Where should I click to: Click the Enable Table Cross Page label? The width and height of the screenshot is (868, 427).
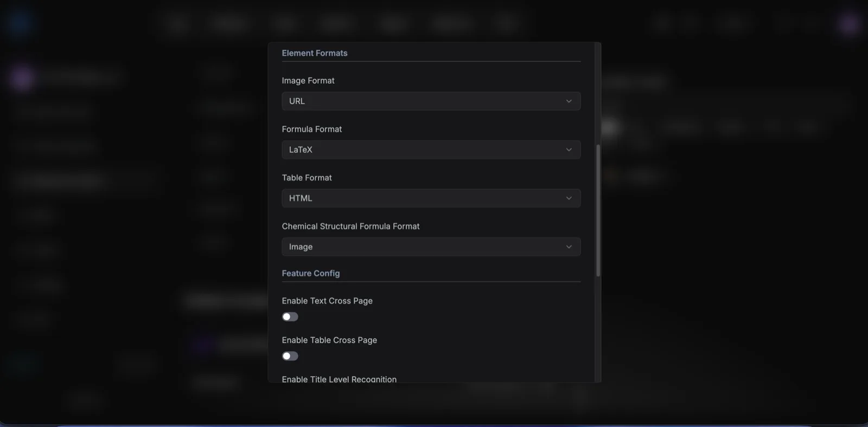(x=329, y=340)
